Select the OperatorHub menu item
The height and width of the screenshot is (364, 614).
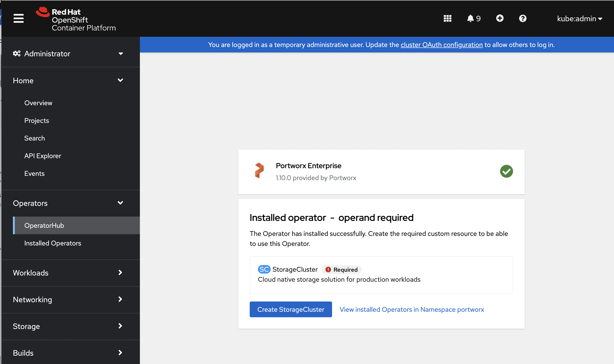coord(44,225)
